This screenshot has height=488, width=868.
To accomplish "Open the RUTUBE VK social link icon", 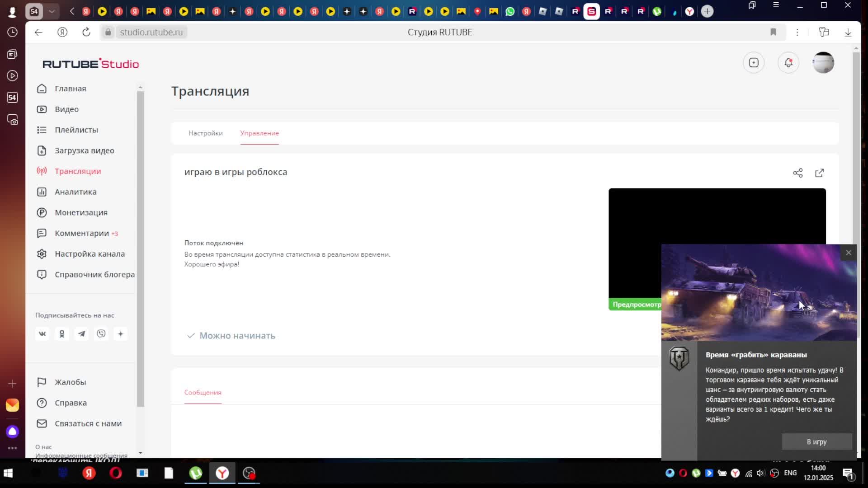I will [x=42, y=334].
